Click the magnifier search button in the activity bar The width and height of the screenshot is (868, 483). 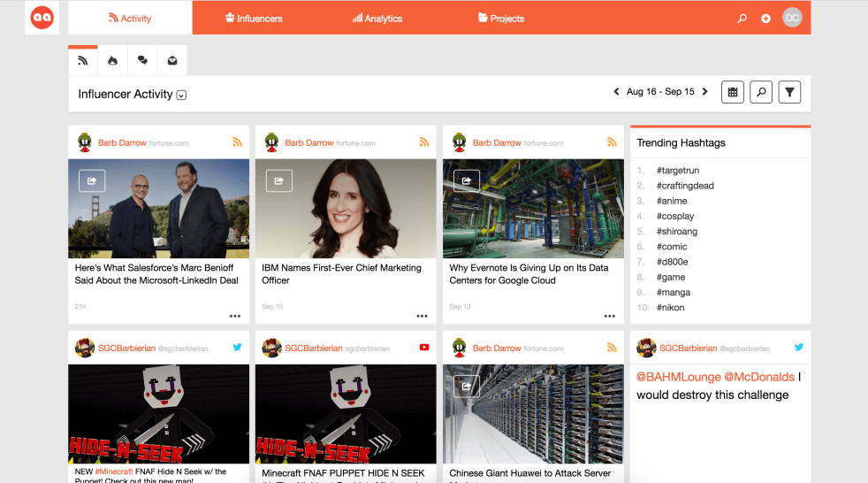(x=761, y=92)
